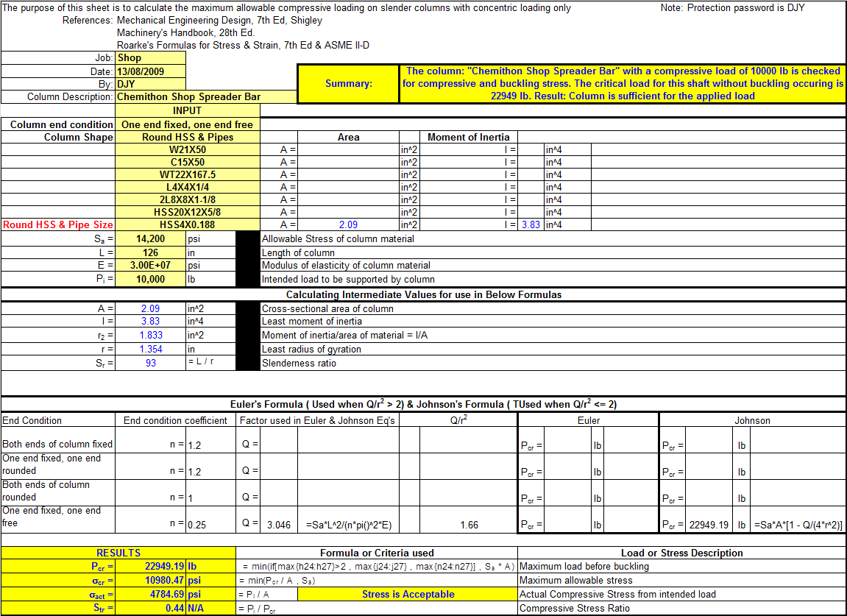The height and width of the screenshot is (616, 847).
Task: Open the Round HSS & Pipes column shape cell
Action: (x=187, y=137)
